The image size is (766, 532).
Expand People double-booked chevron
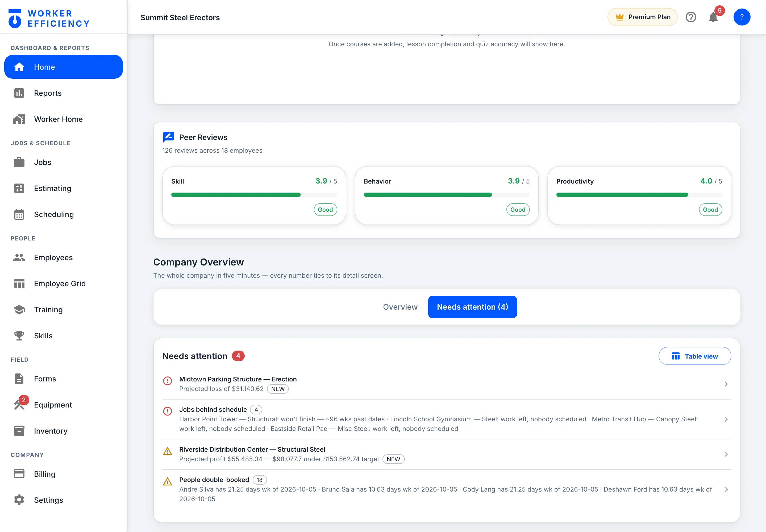click(x=726, y=489)
